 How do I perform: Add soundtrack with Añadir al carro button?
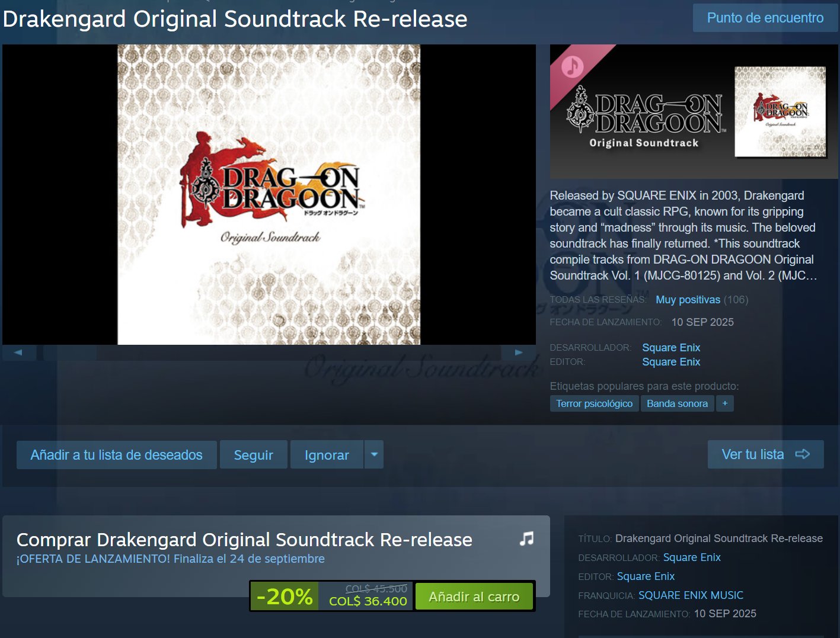pos(474,597)
